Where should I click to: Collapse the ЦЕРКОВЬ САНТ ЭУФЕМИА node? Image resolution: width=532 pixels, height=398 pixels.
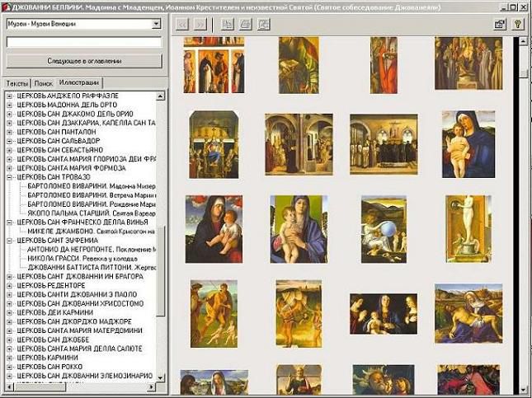pyautogui.click(x=8, y=240)
